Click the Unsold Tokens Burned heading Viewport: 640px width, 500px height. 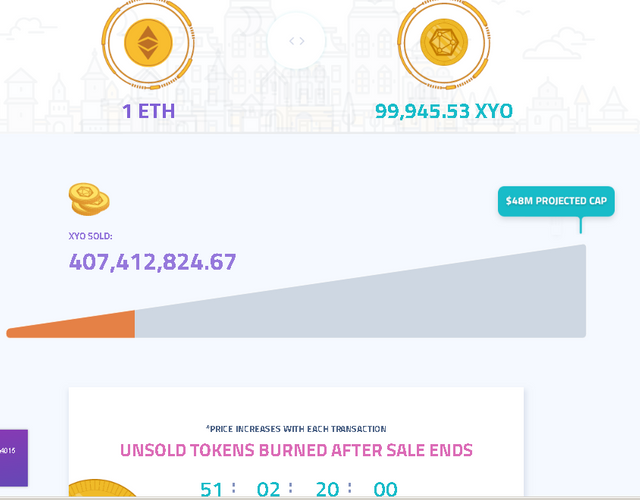click(296, 450)
